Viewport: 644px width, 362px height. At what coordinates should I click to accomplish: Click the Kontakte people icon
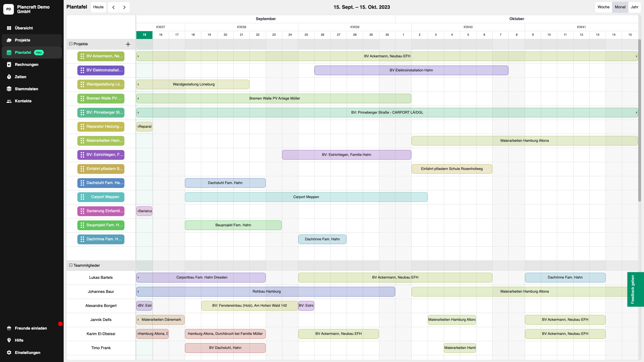9,101
